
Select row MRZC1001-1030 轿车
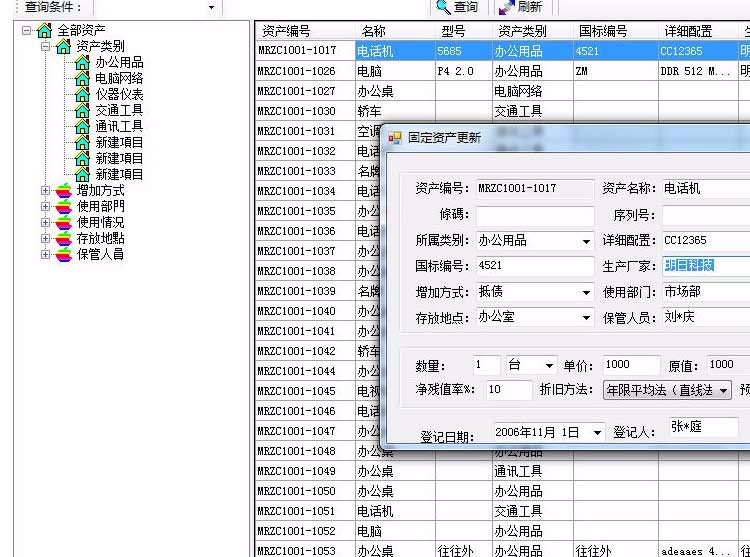point(502,111)
